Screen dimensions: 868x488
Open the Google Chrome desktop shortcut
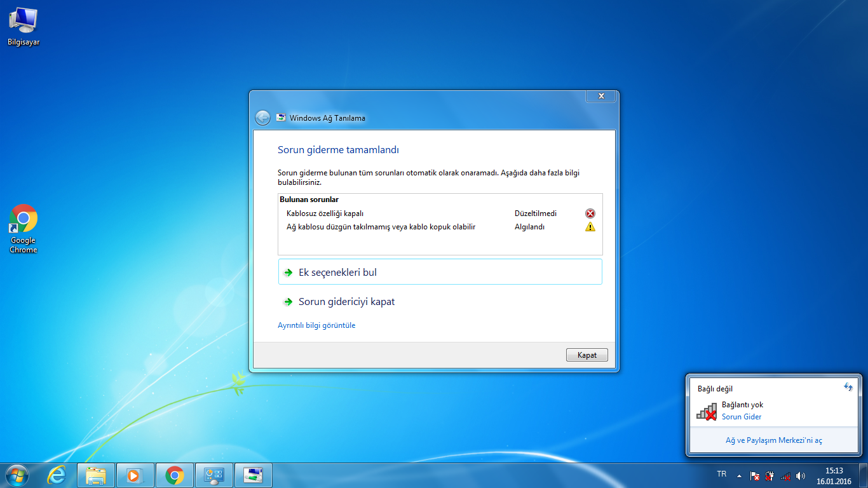point(24,229)
